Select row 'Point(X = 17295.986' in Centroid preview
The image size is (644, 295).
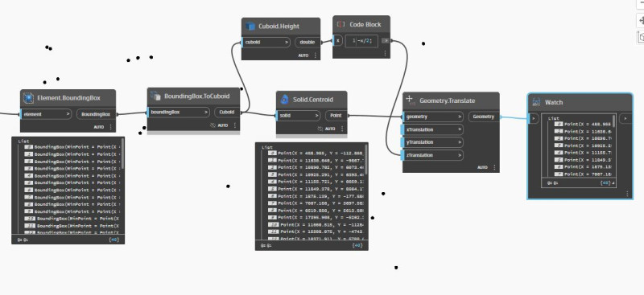(316, 217)
